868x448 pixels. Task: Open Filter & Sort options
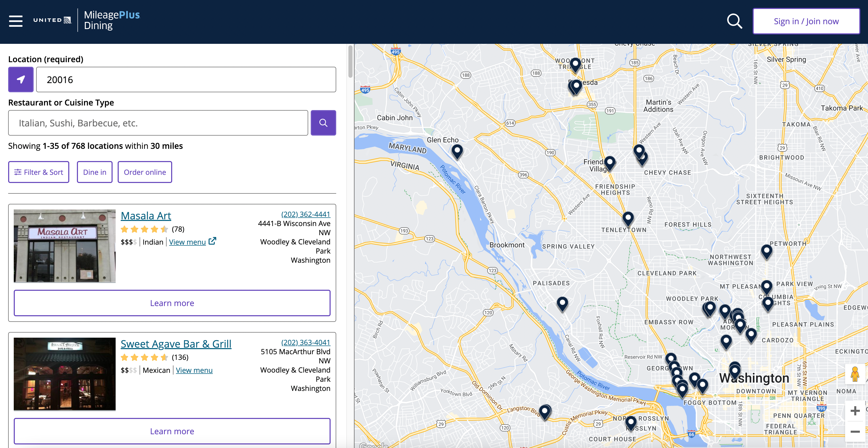(39, 172)
